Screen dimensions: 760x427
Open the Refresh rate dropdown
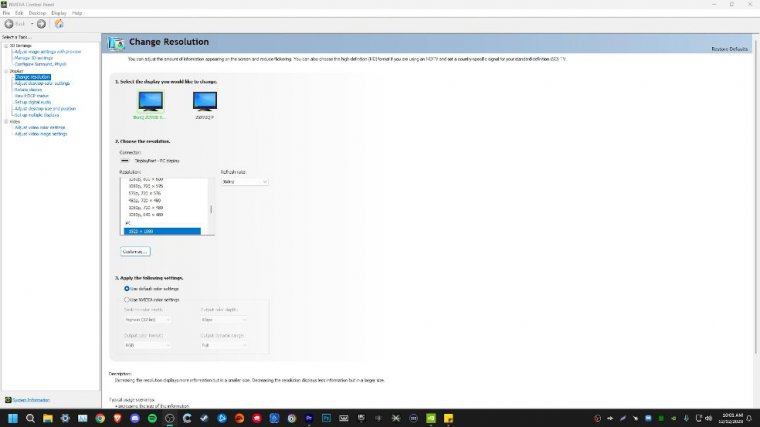click(244, 182)
